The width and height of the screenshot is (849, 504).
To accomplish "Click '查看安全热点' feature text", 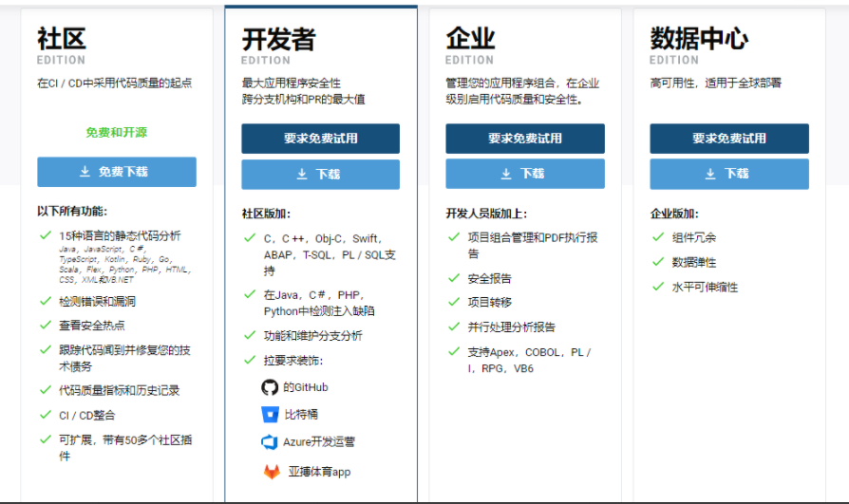I will pyautogui.click(x=92, y=326).
